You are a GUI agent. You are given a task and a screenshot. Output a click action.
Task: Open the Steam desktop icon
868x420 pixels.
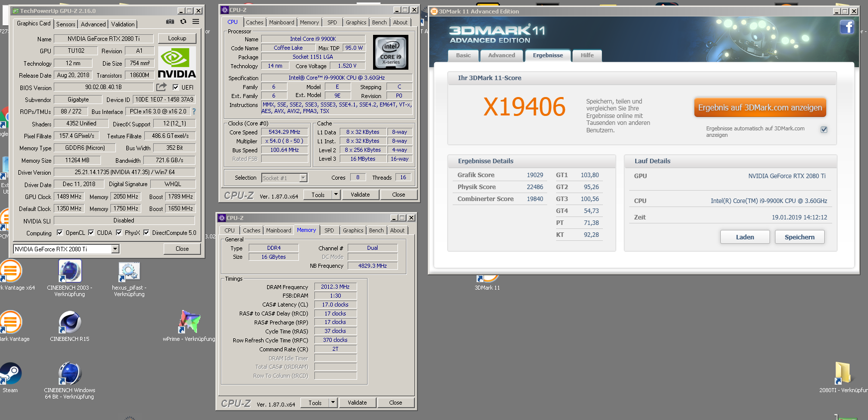(10, 378)
